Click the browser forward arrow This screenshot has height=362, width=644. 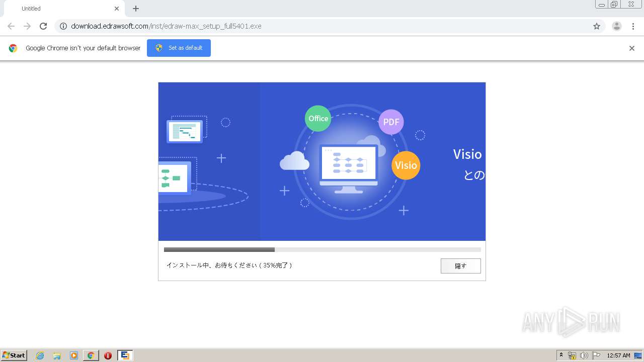pyautogui.click(x=27, y=26)
